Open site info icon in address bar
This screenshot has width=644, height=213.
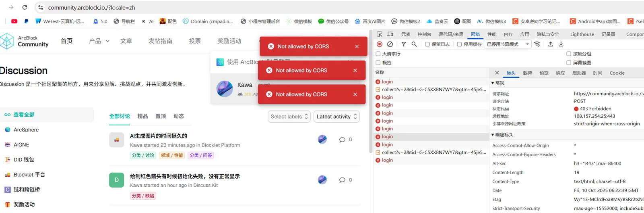[x=40, y=7]
